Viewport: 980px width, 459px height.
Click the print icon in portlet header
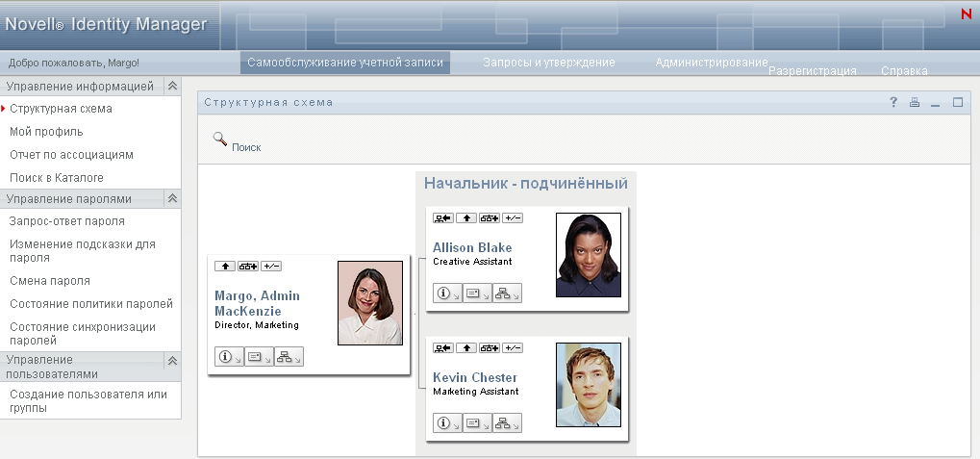click(x=915, y=102)
